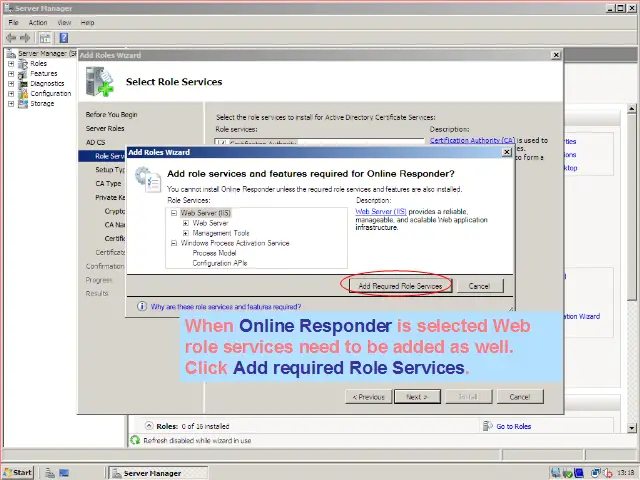Toggle the Show/Hide Console Tree toolbar icon
640x480 pixels.
[x=45, y=38]
